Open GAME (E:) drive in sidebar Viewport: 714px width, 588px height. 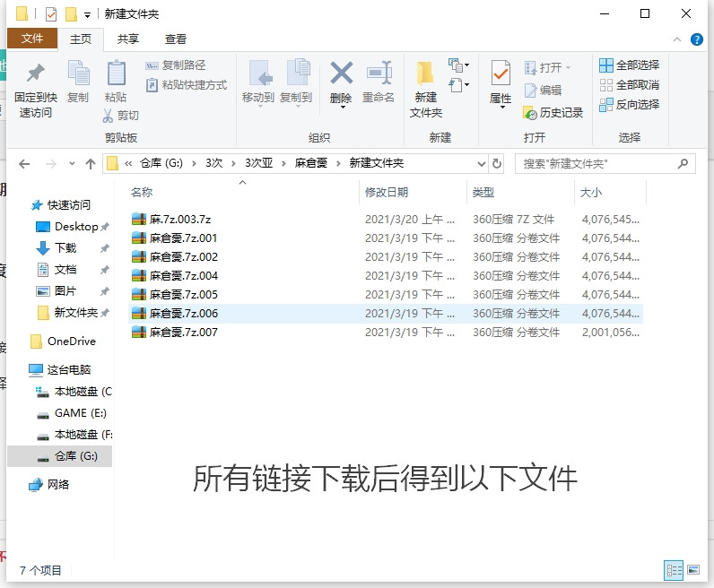point(72,413)
